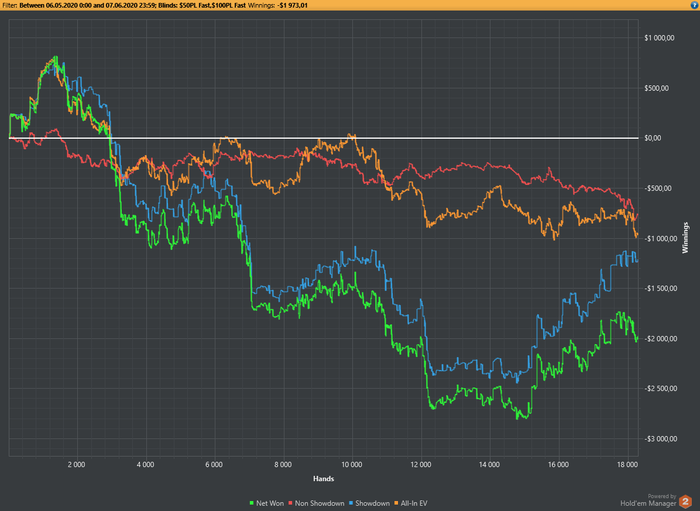Viewport: 700px width, 511px height.
Task: Click the 18 000 hands axis label
Action: point(627,465)
